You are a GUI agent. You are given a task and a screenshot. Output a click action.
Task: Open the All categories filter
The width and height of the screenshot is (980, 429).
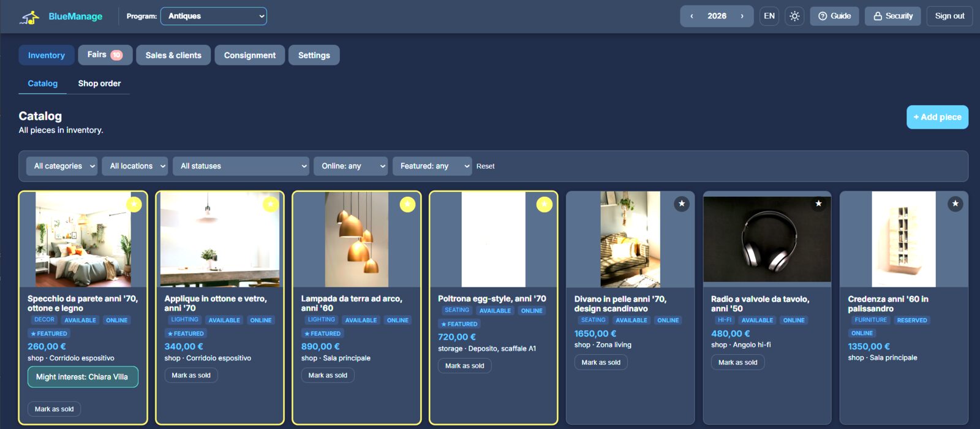pyautogui.click(x=62, y=166)
